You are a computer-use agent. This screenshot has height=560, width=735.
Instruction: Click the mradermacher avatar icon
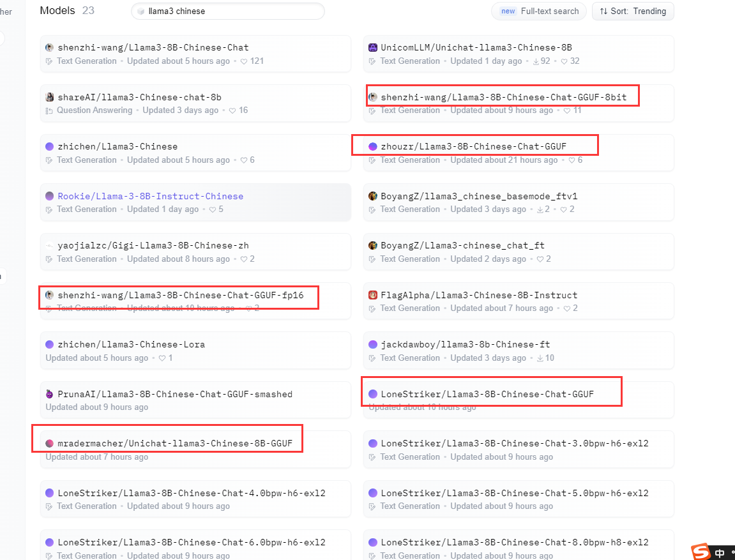(x=49, y=443)
